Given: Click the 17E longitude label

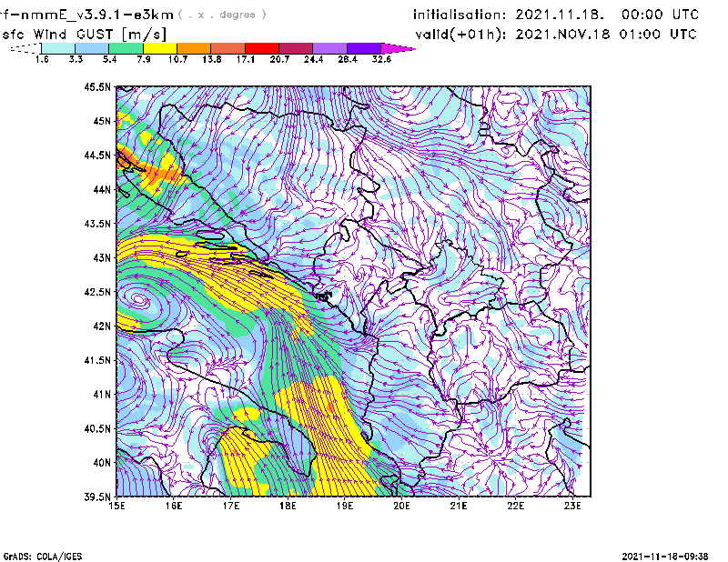Looking at the screenshot, I should click(x=231, y=506).
